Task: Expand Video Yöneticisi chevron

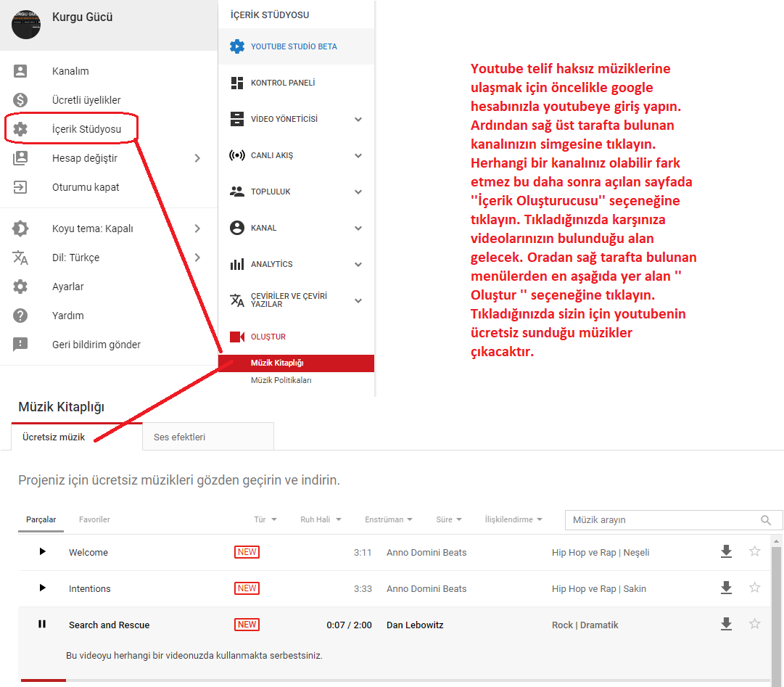Action: [x=358, y=120]
